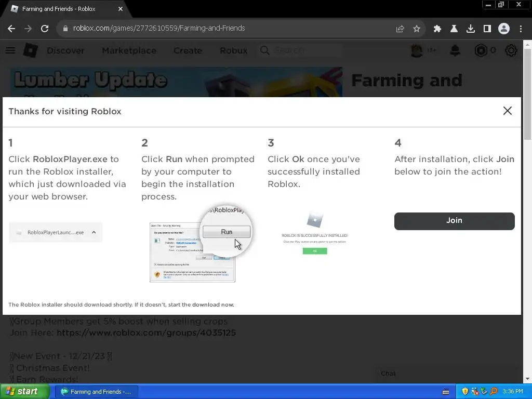Open the Discover menu item
Viewport: 532px width, 399px height.
click(65, 50)
